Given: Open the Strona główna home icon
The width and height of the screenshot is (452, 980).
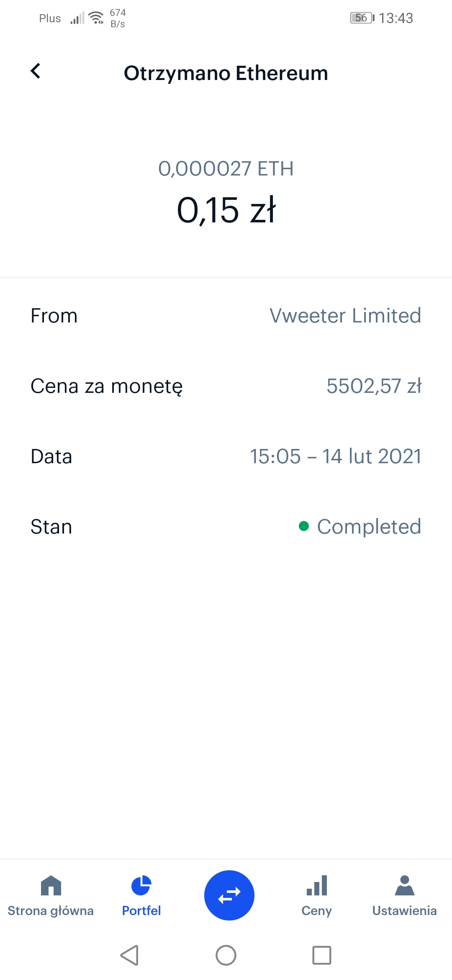Looking at the screenshot, I should (x=51, y=885).
